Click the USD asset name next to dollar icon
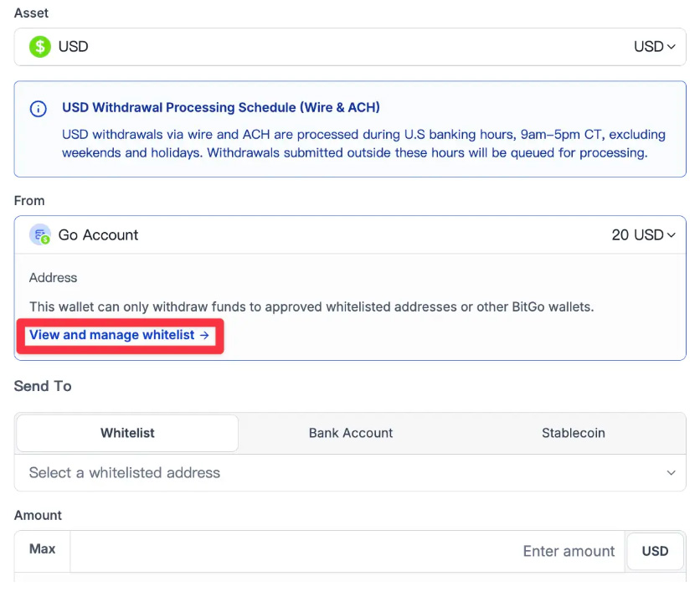700x597 pixels. (74, 47)
